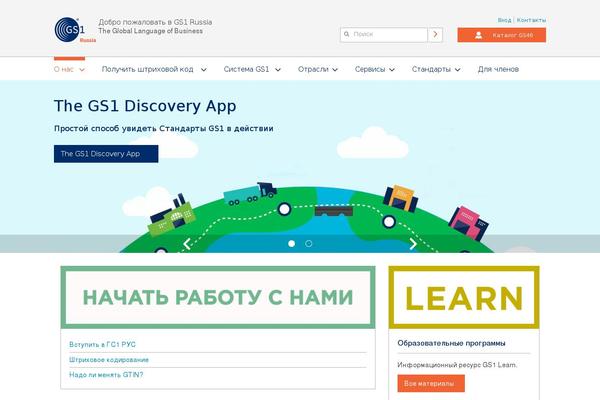Click the orange Каталог GS46 button
The height and width of the screenshot is (400, 600).
coord(502,35)
